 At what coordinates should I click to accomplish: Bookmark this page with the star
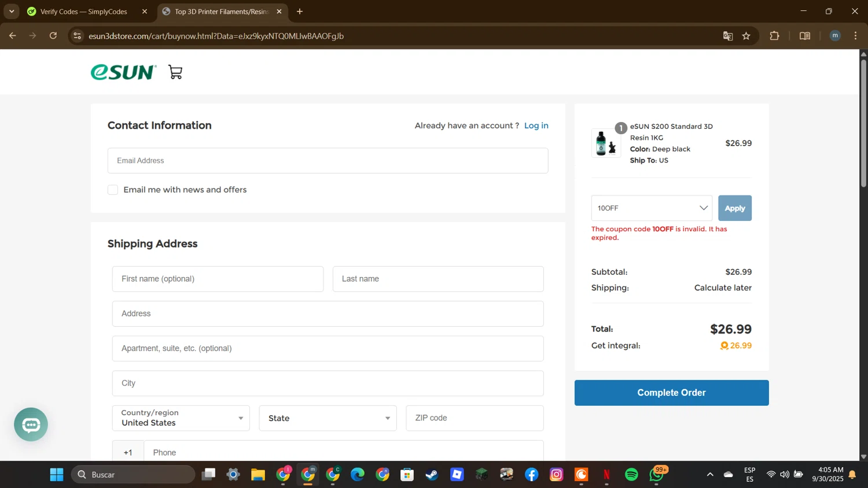(746, 36)
